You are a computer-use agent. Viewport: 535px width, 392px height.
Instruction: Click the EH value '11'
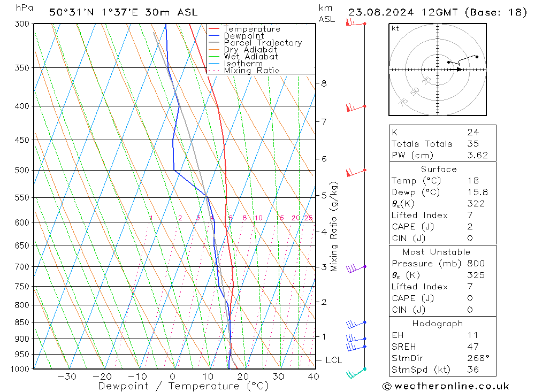pyautogui.click(x=473, y=335)
